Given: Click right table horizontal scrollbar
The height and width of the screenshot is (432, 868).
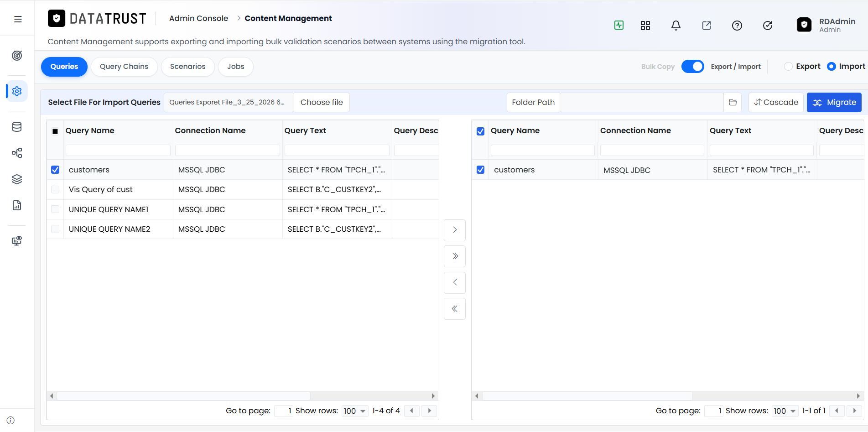Looking at the screenshot, I should 587,396.
